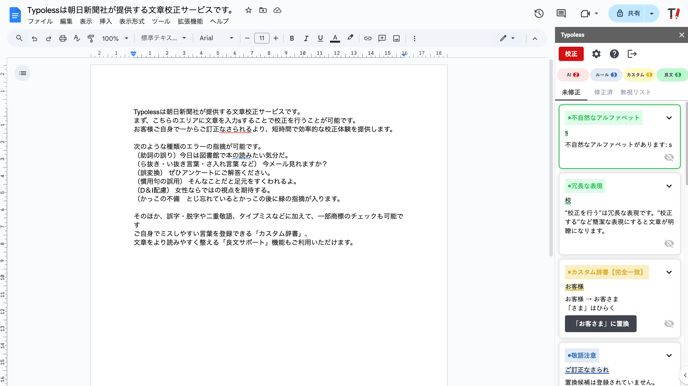Click the 「お客さま」に置換 button
Image resolution: width=688 pixels, height=386 pixels.
[x=600, y=324]
